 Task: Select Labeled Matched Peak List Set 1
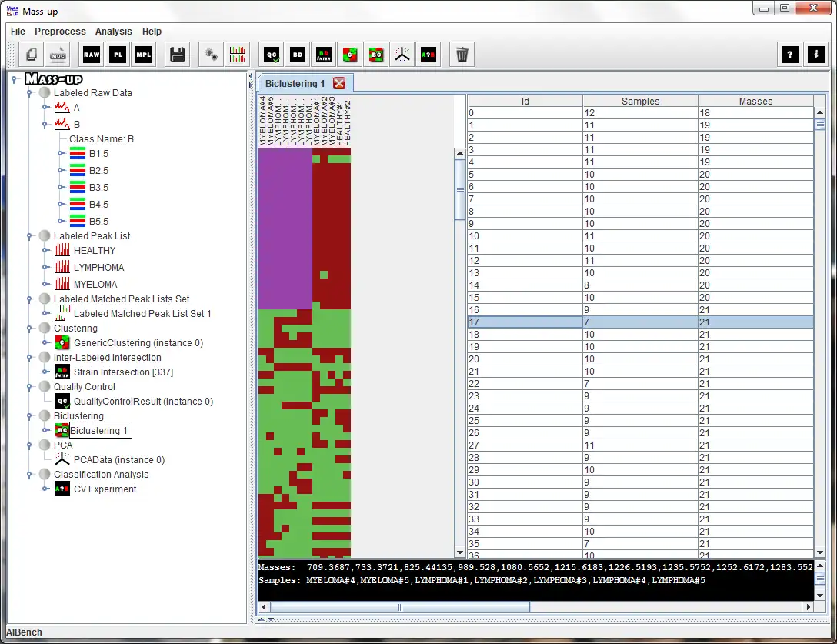(x=142, y=314)
